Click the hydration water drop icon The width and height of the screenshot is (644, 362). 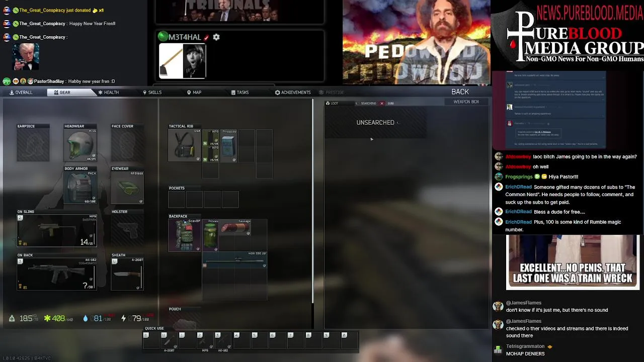click(x=85, y=318)
